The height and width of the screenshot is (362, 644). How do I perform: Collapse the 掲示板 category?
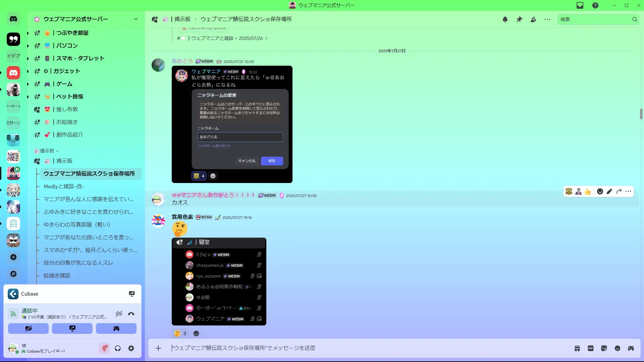[x=47, y=151]
